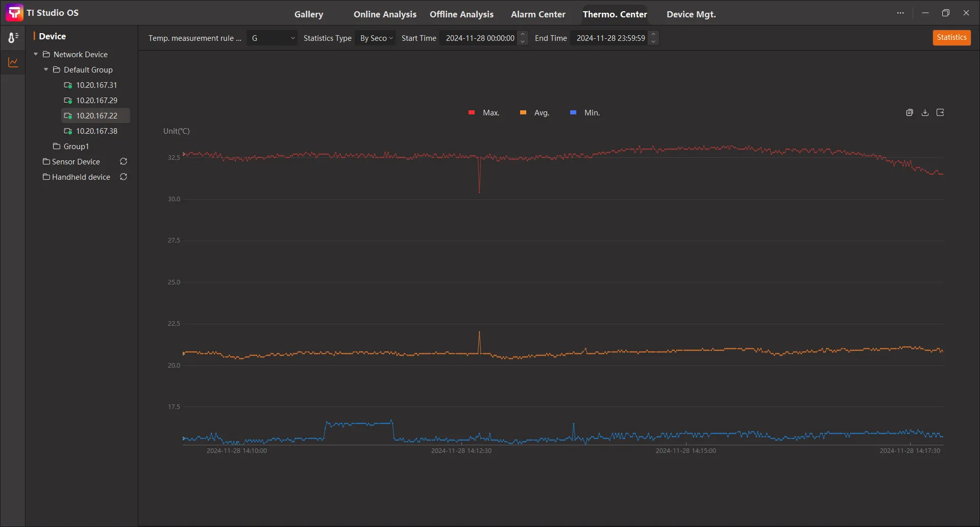Click the download chart icon
This screenshot has width=980, height=527.
925,113
